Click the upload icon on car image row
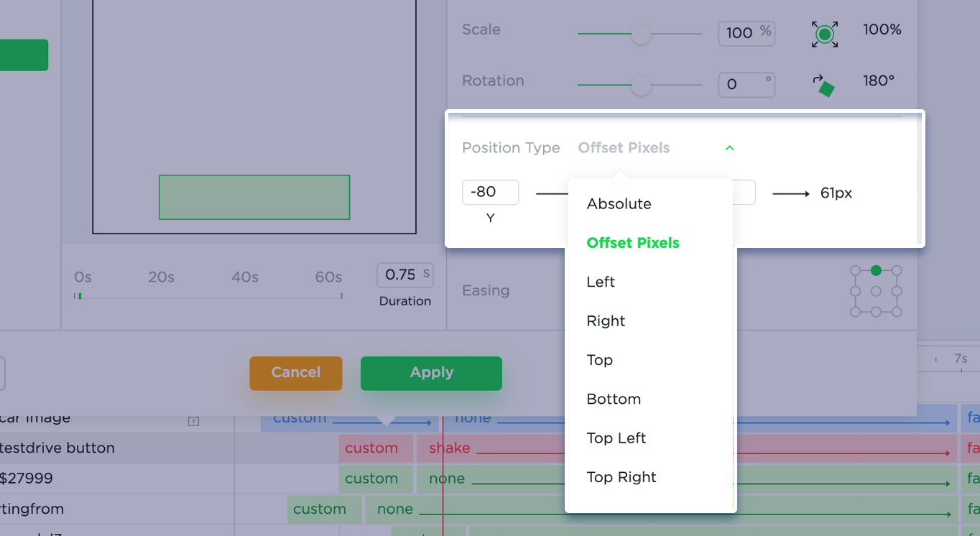The height and width of the screenshot is (536, 980). point(193,420)
